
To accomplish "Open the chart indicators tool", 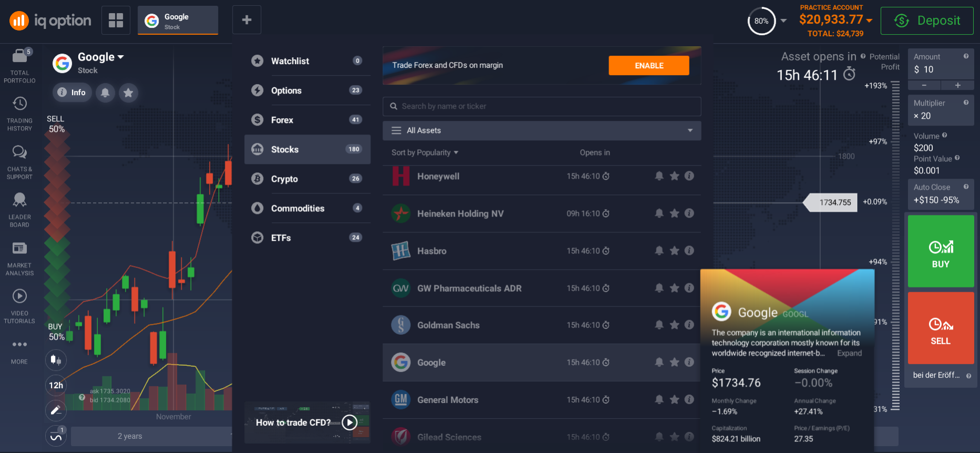I will pyautogui.click(x=56, y=436).
